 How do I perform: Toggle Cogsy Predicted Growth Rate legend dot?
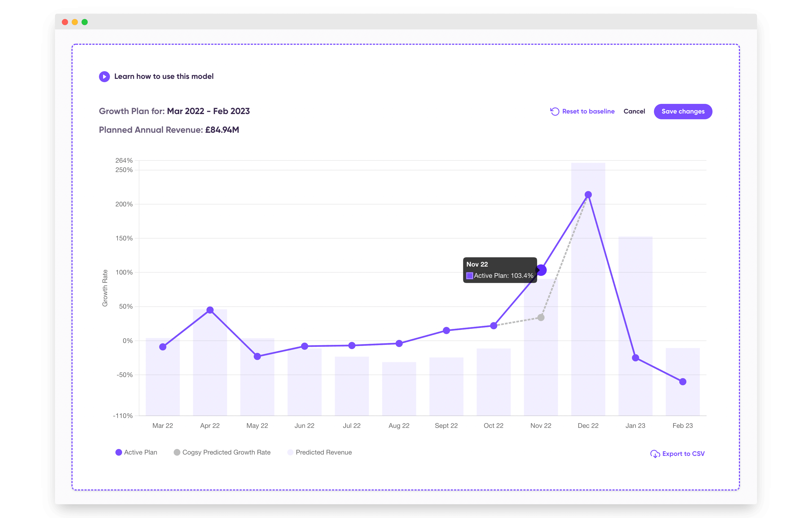(177, 452)
